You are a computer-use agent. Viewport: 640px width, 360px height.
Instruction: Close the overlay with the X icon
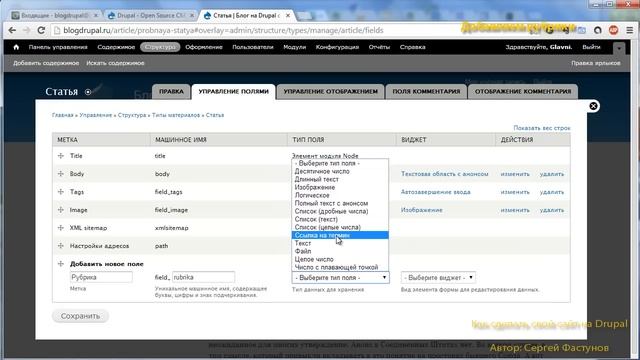pyautogui.click(x=593, y=106)
